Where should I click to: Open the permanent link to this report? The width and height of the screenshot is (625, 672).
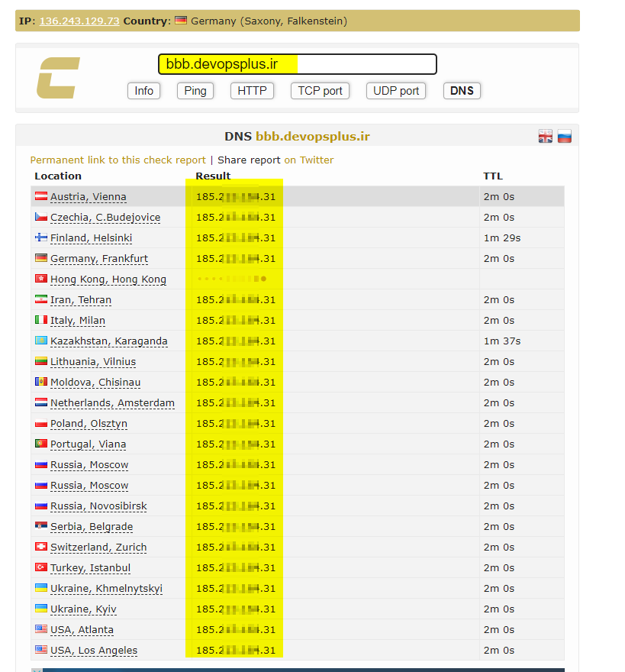[118, 160]
